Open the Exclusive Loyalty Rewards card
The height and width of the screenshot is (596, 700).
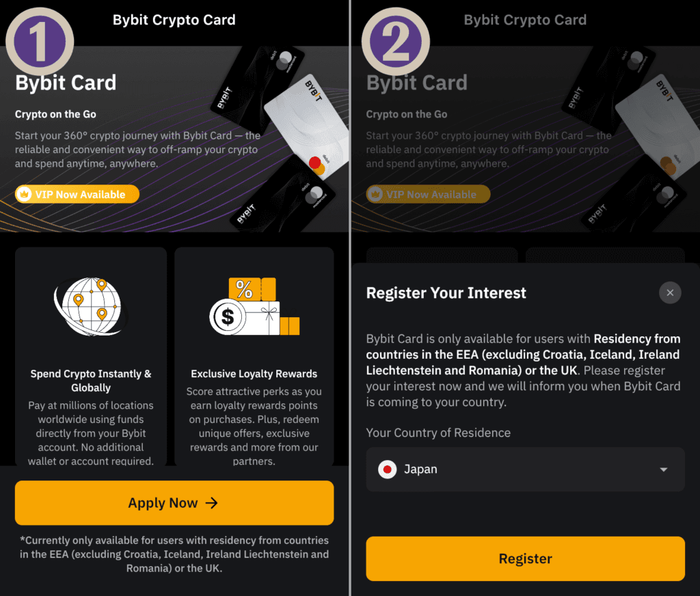(254, 356)
